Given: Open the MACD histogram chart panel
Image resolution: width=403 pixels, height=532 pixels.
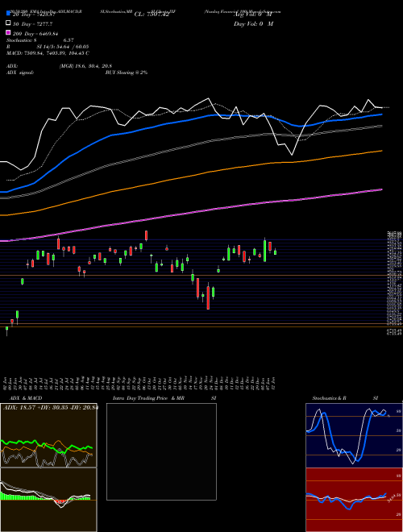Looking at the screenshot, I should pyautogui.click(x=48, y=500).
